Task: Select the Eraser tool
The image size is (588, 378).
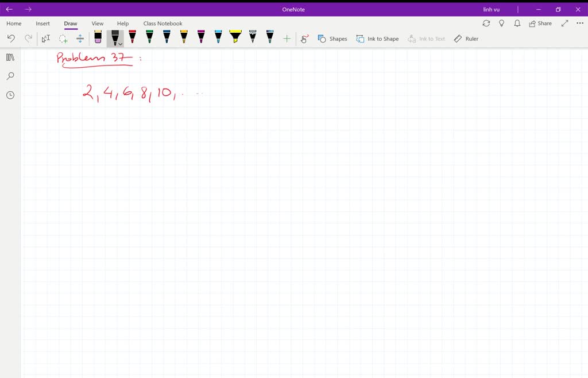Action: (98, 38)
